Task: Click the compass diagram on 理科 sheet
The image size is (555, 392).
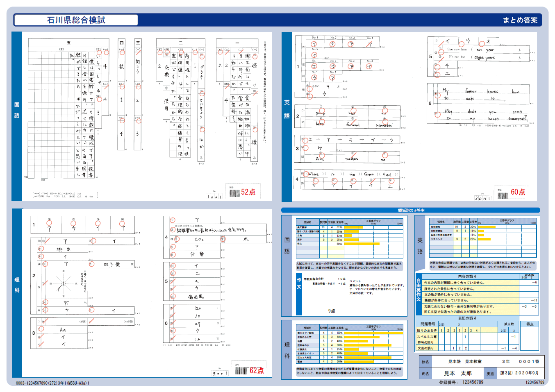Action: pos(63,283)
